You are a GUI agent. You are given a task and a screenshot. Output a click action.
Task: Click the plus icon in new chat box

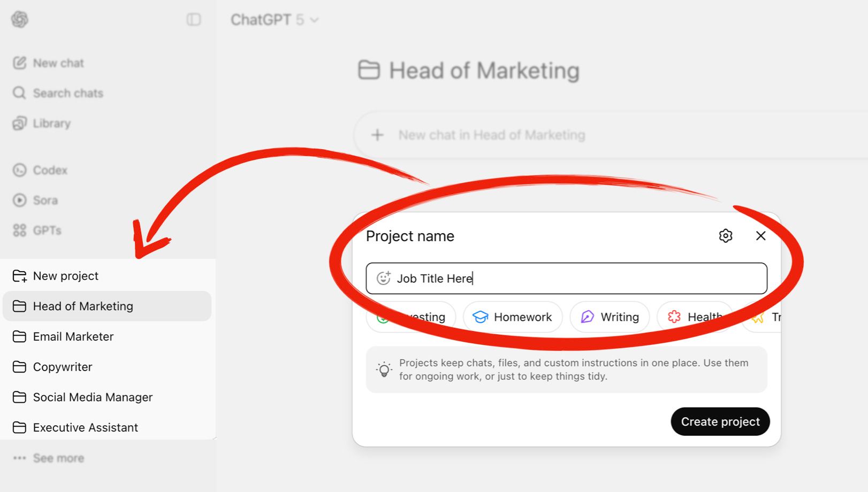coord(377,135)
